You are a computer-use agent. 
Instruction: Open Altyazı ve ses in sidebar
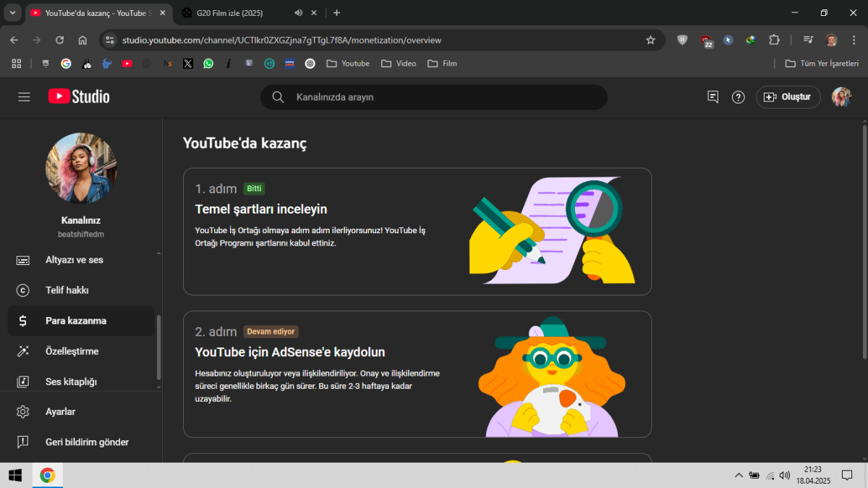click(81, 260)
